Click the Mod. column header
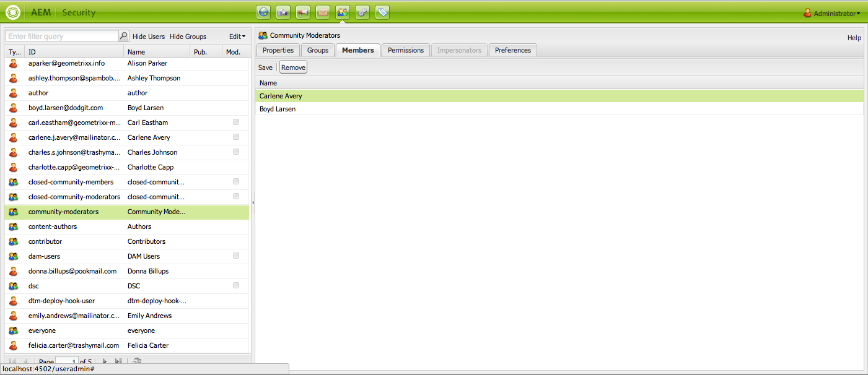The width and height of the screenshot is (868, 375). [235, 52]
